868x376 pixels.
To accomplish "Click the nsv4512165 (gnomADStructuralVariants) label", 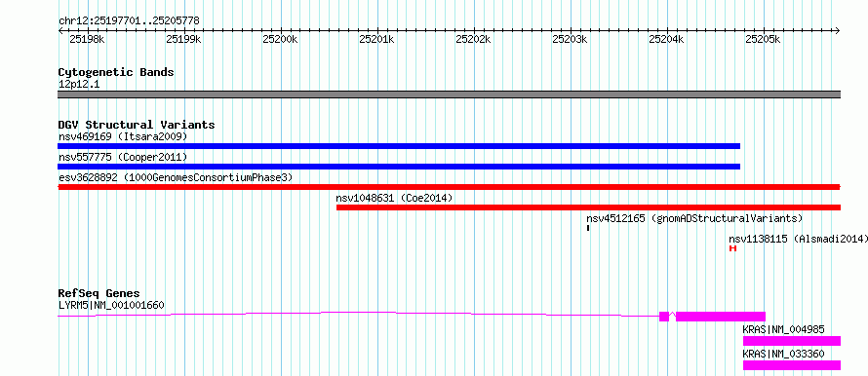I will pyautogui.click(x=694, y=218).
